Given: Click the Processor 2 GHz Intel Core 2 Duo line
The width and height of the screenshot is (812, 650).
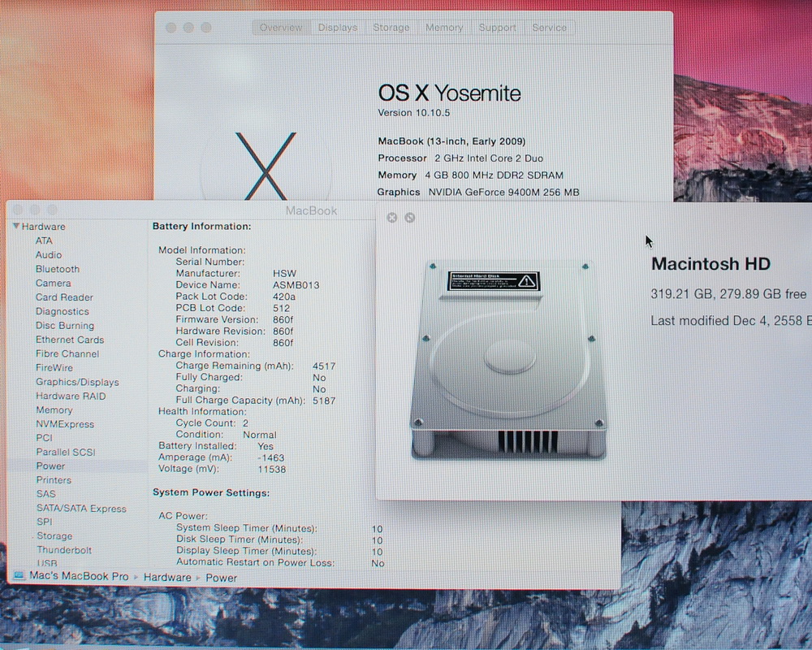Looking at the screenshot, I should pos(460,158).
